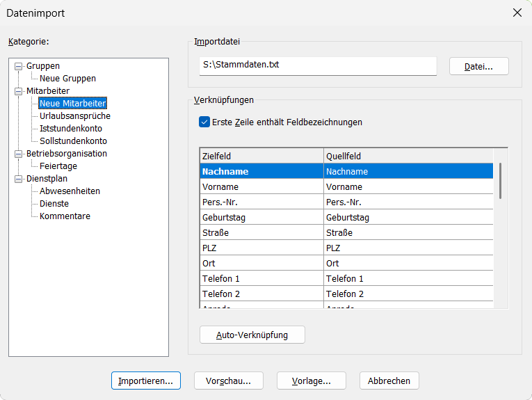Select Neue Mitarbeiter tree item

click(72, 104)
